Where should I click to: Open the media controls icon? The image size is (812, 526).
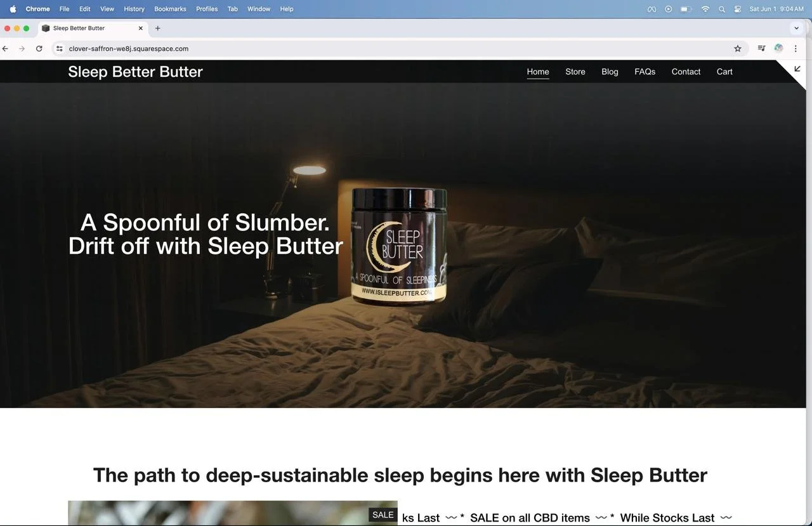tap(761, 48)
